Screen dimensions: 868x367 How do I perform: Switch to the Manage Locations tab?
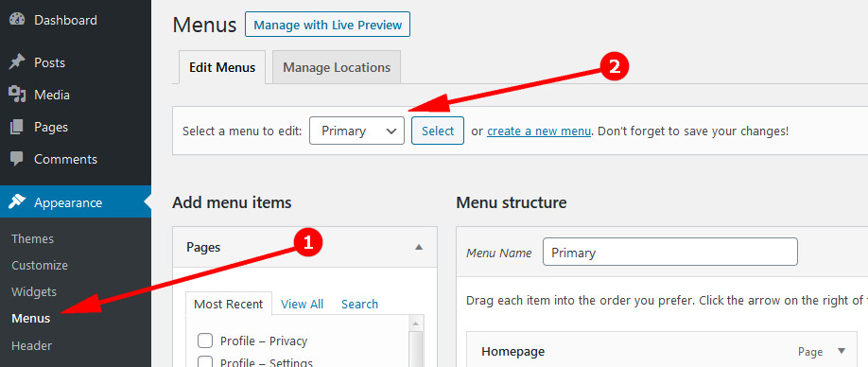click(337, 67)
